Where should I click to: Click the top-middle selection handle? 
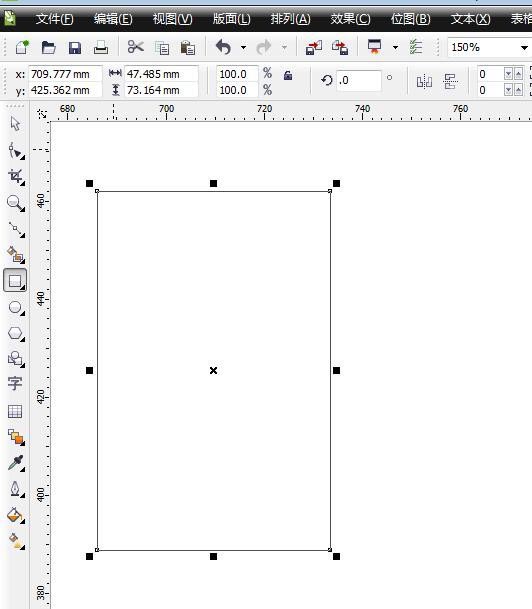click(213, 183)
